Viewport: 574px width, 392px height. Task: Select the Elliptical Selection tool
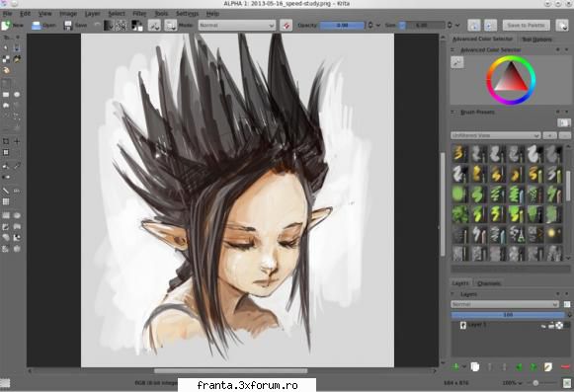(17, 215)
